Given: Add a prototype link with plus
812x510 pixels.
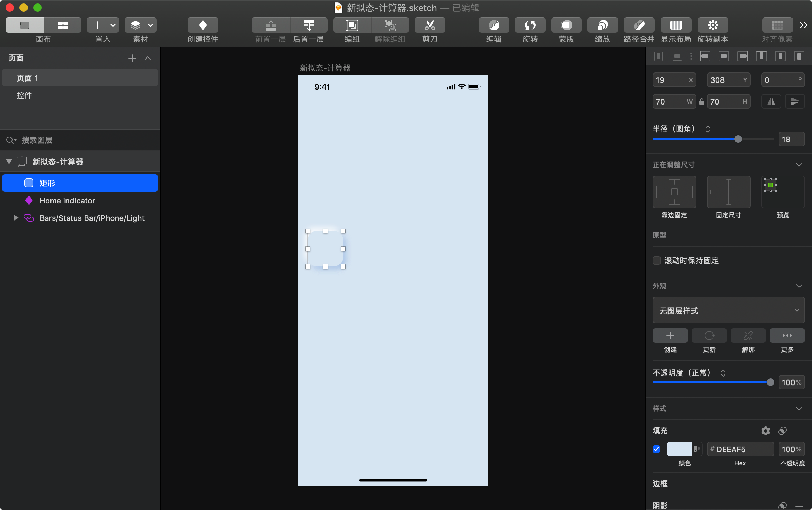Looking at the screenshot, I should 799,235.
